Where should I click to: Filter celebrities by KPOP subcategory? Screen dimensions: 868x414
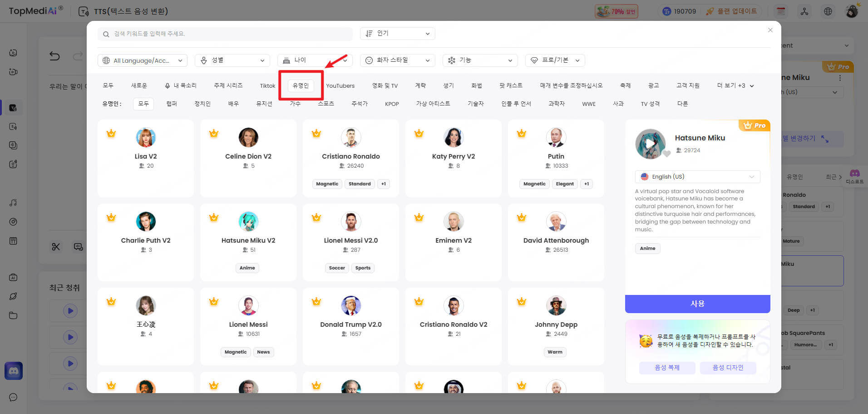[x=392, y=104]
